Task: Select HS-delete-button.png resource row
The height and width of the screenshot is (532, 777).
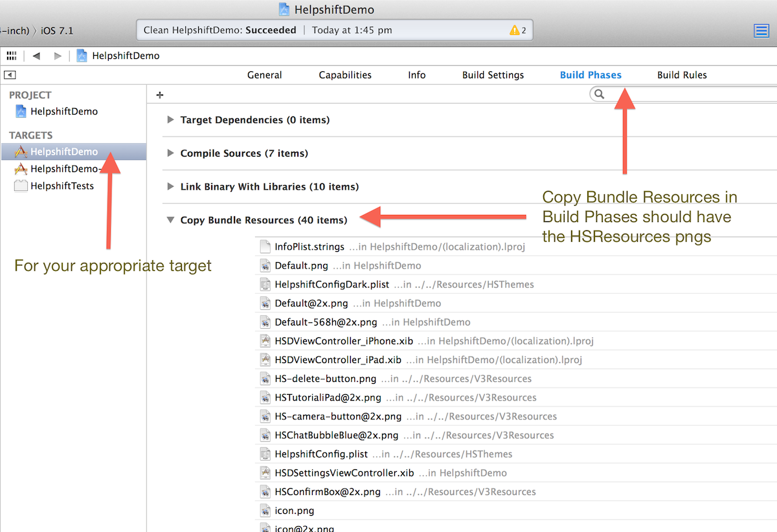Action: tap(325, 379)
